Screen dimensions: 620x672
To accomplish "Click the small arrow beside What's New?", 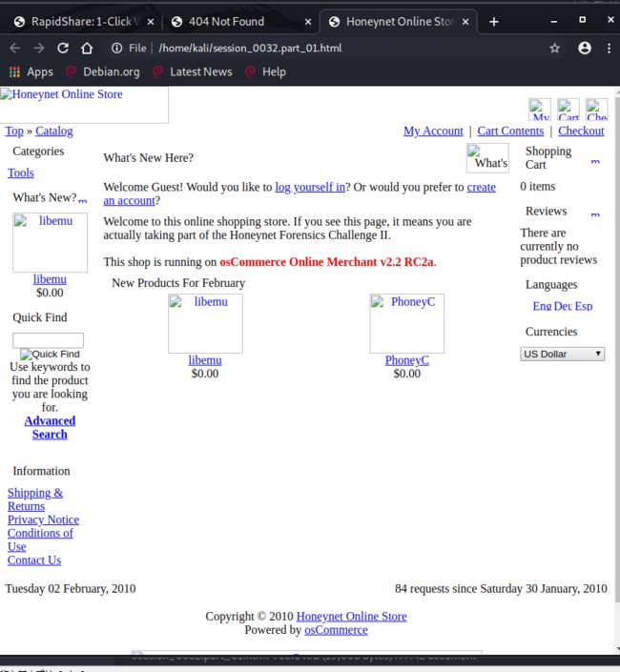I will (x=83, y=200).
